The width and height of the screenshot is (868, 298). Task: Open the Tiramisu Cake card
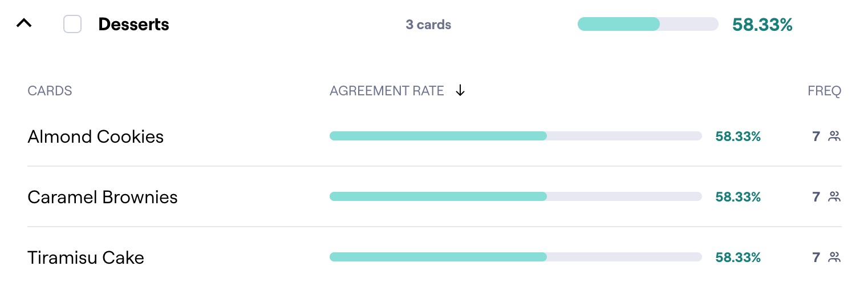86,257
